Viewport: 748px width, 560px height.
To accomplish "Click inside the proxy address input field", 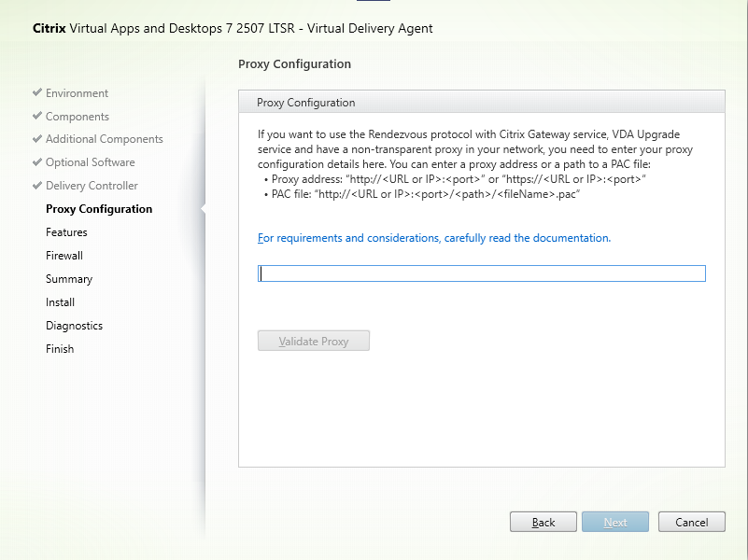I will [x=481, y=273].
